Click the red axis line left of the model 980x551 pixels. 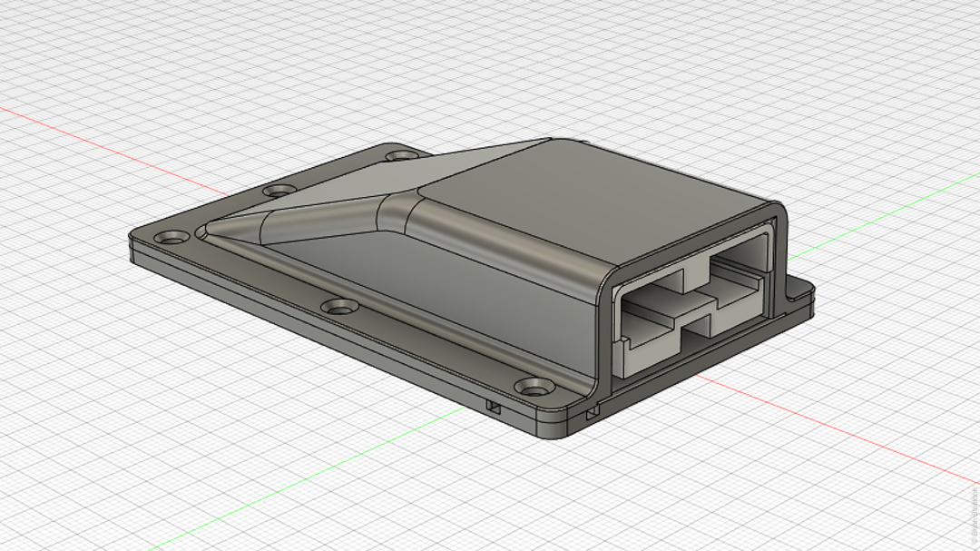click(x=113, y=148)
